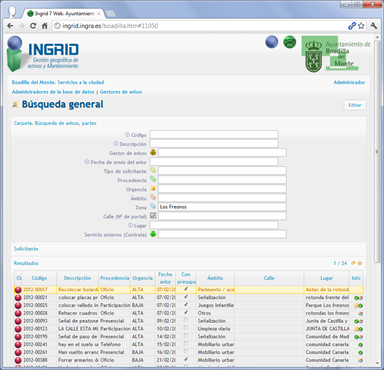384x370 pixels.
Task: Bookmark the page with the star icon
Action: [361, 26]
